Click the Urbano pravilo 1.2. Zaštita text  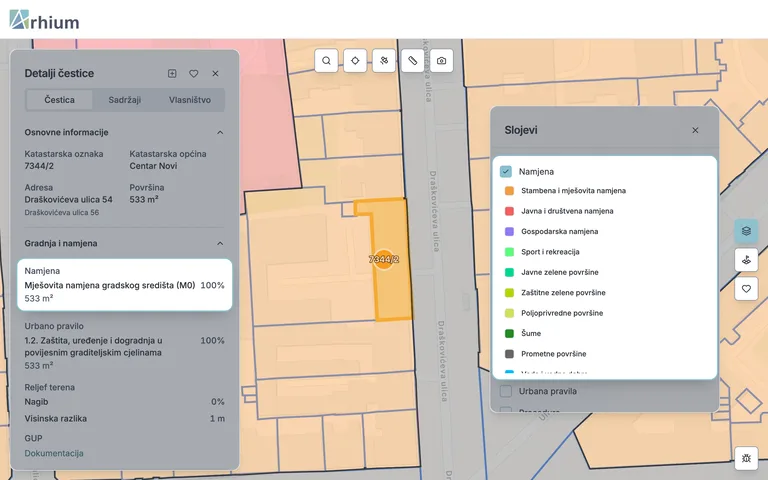tap(94, 346)
